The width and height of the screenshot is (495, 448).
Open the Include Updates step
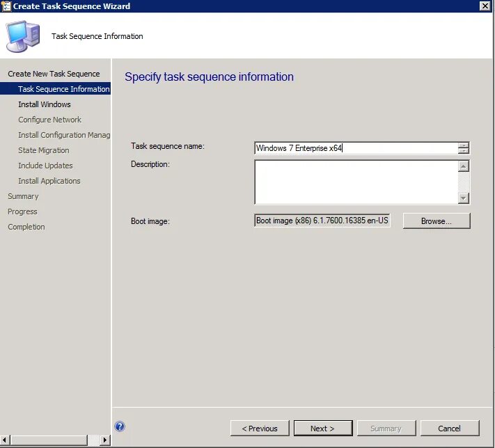(45, 166)
